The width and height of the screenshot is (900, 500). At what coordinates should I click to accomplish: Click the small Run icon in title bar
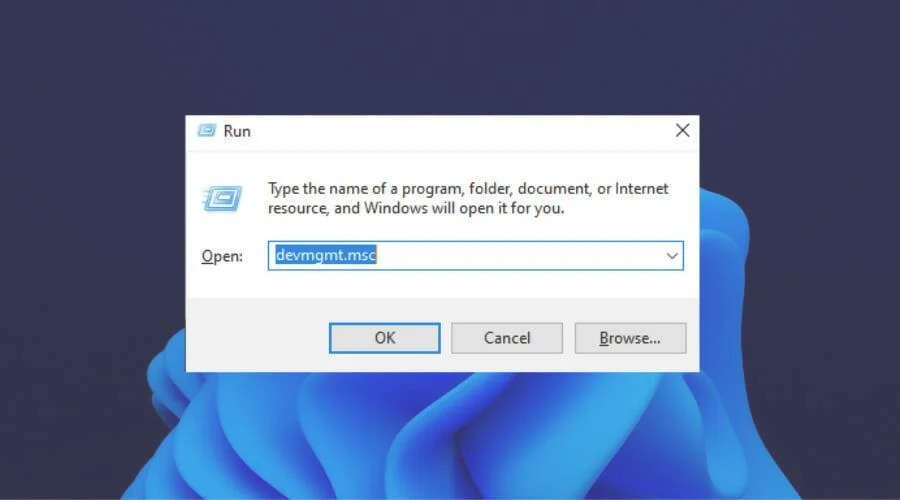[x=207, y=131]
